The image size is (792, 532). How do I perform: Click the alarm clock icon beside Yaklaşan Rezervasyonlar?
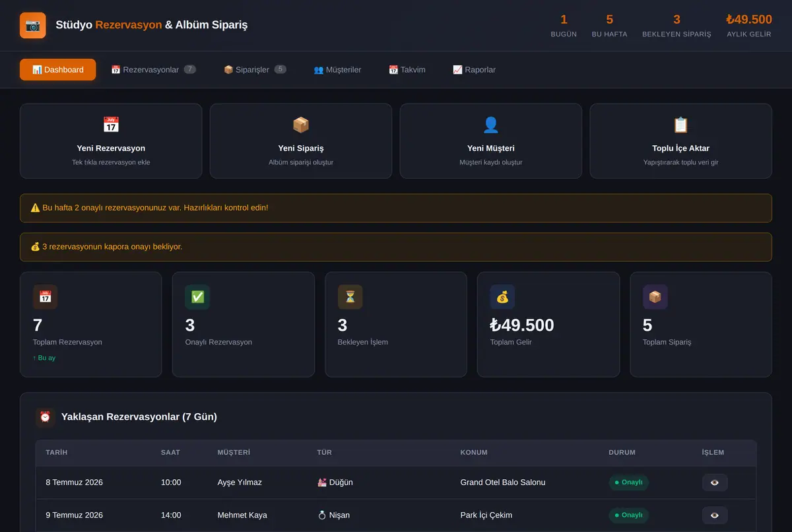point(46,417)
